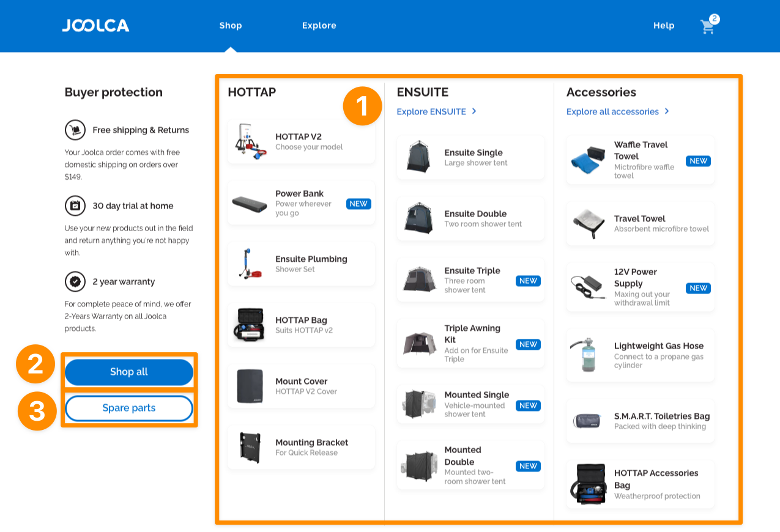
Task: Open the Mount Cover title
Action: pyautogui.click(x=302, y=381)
